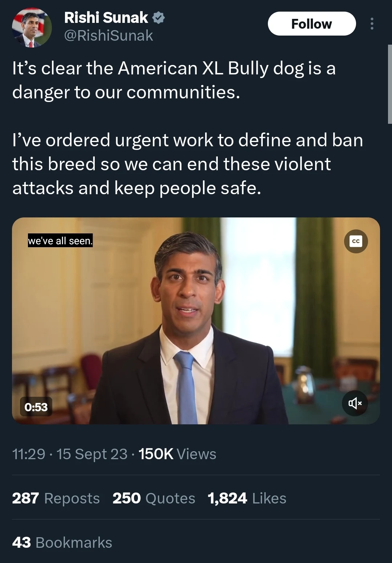Click the "we've all seen." caption overlay
This screenshot has height=563, width=392.
click(60, 240)
